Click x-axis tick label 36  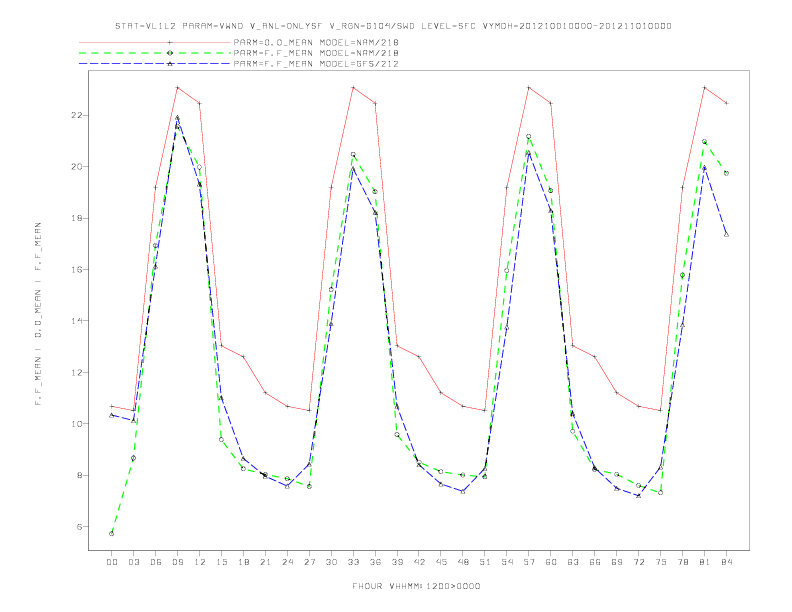[375, 562]
